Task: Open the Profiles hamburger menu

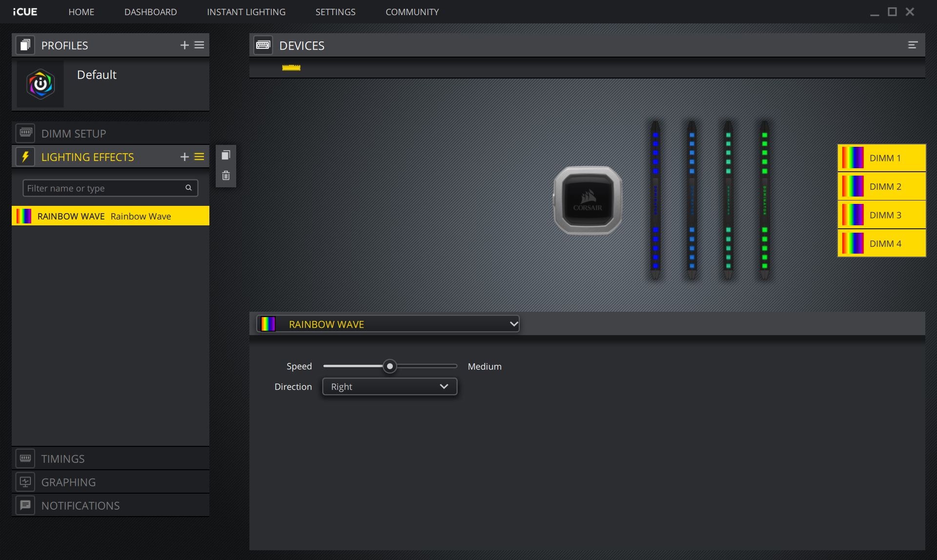Action: 199,45
